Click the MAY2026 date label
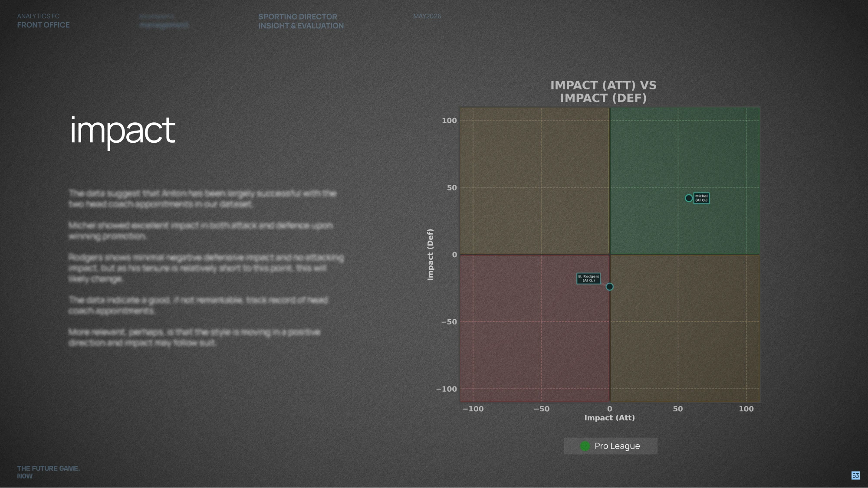The height and width of the screenshot is (488, 868). [427, 16]
